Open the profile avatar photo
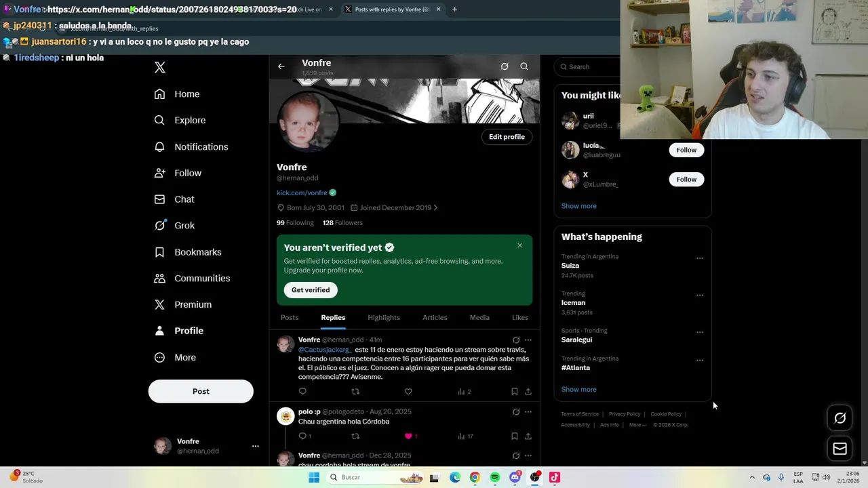868x488 pixels. coord(308,122)
